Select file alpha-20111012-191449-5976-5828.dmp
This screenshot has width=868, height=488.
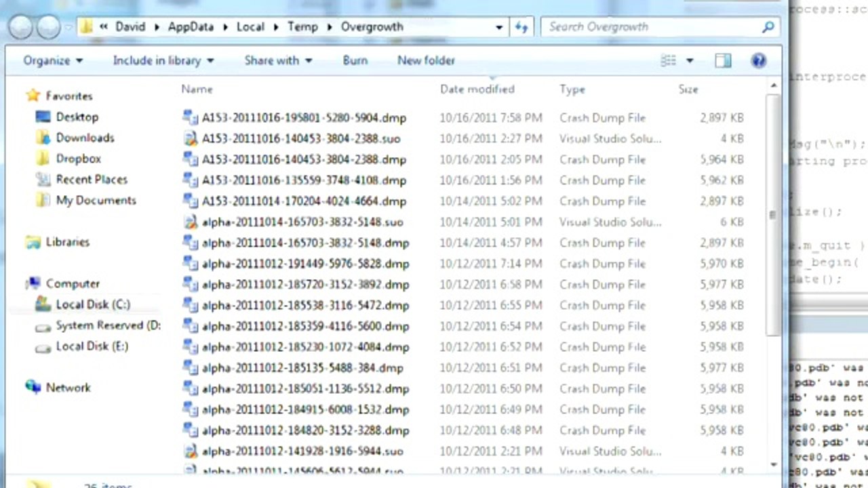coord(305,264)
